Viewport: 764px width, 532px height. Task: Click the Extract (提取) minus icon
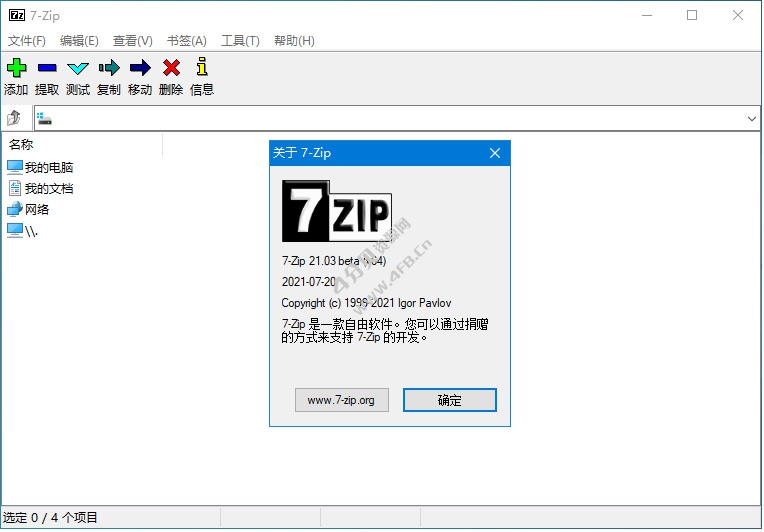tap(47, 68)
